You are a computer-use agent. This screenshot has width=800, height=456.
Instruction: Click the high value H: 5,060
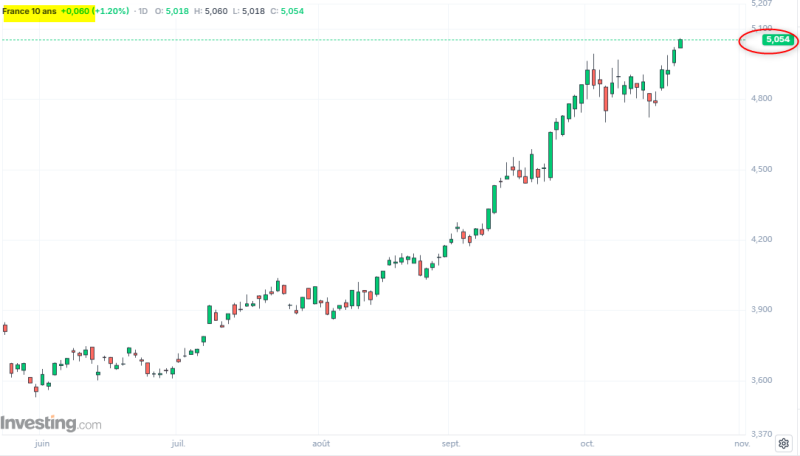point(211,11)
